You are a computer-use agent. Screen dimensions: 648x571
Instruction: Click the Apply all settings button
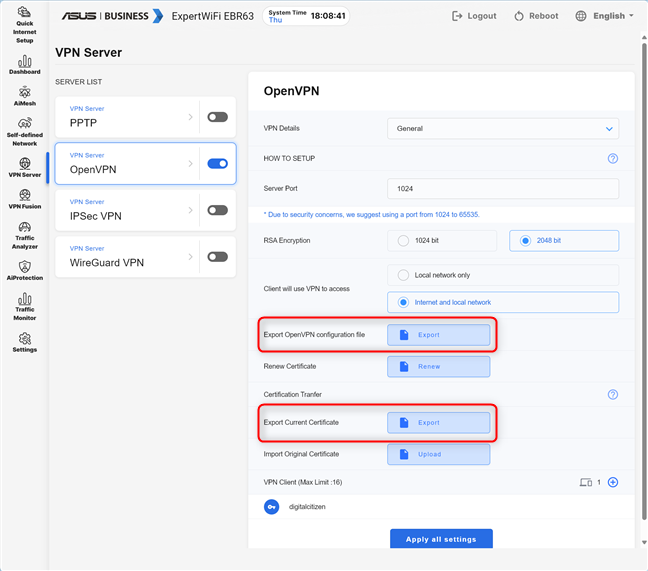point(441,539)
